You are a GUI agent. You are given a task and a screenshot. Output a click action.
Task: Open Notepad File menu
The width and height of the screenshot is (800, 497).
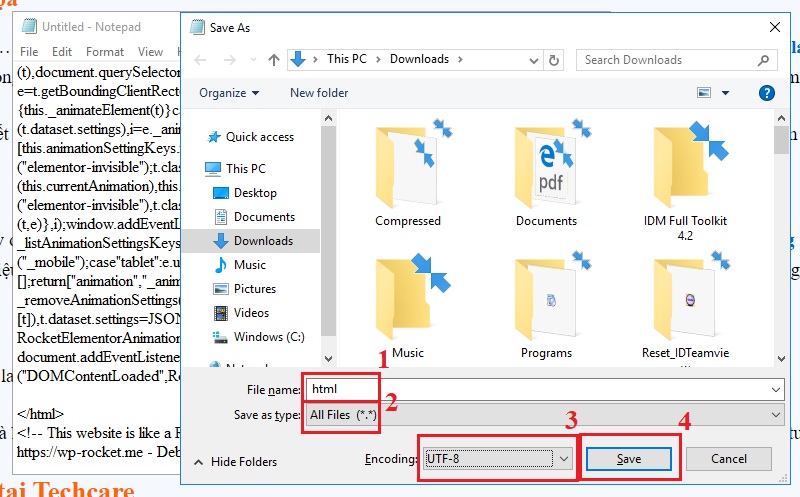29,52
